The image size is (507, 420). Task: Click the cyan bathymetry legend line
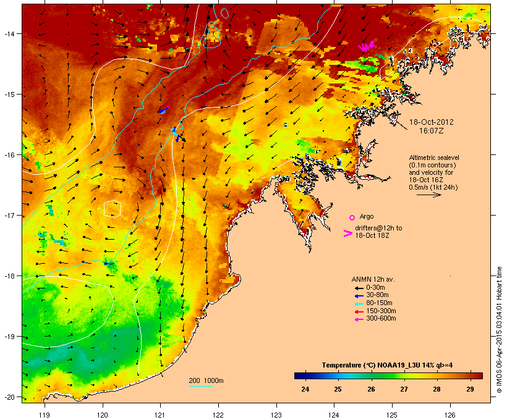point(201,386)
